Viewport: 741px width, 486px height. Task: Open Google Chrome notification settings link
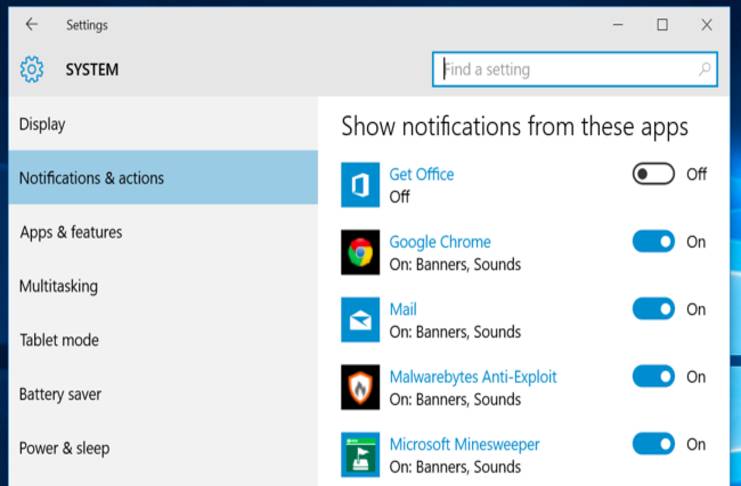(x=440, y=242)
